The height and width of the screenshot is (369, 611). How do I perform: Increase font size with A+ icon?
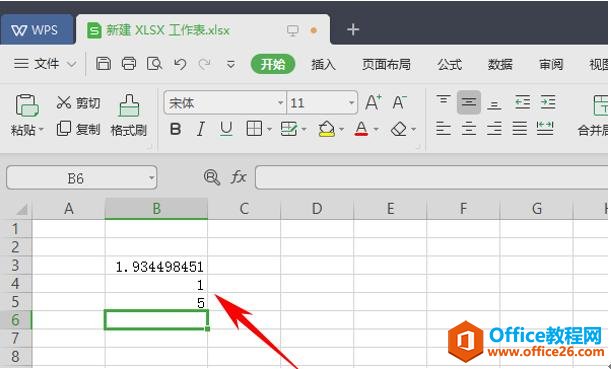pyautogui.click(x=373, y=102)
